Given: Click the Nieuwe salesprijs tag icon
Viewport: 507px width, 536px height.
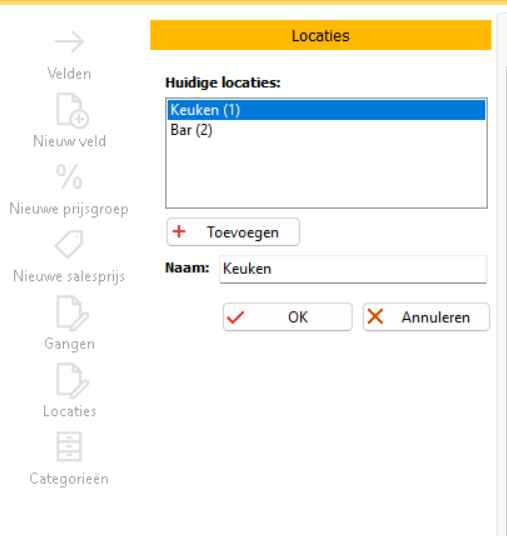Looking at the screenshot, I should 69,244.
